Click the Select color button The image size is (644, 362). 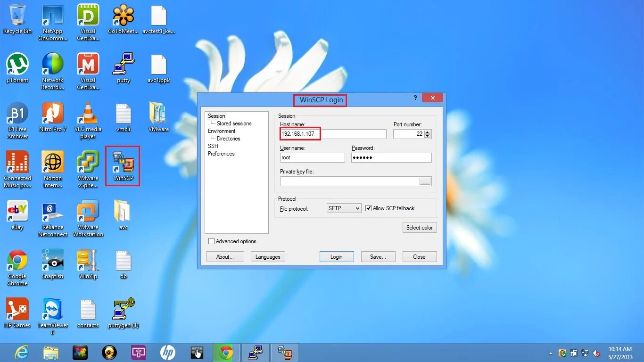(420, 227)
